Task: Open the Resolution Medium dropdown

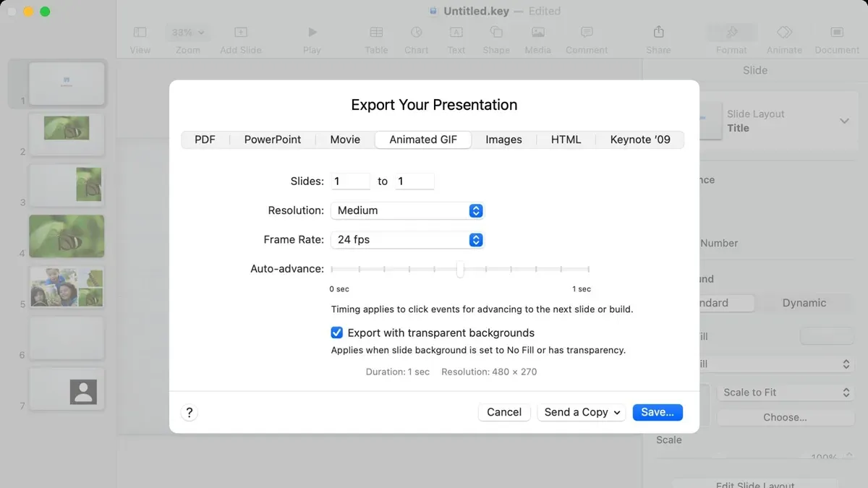Action: pyautogui.click(x=407, y=210)
